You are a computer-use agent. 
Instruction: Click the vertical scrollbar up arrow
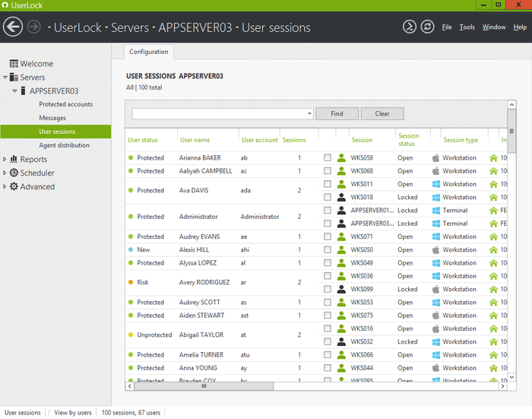pos(511,105)
